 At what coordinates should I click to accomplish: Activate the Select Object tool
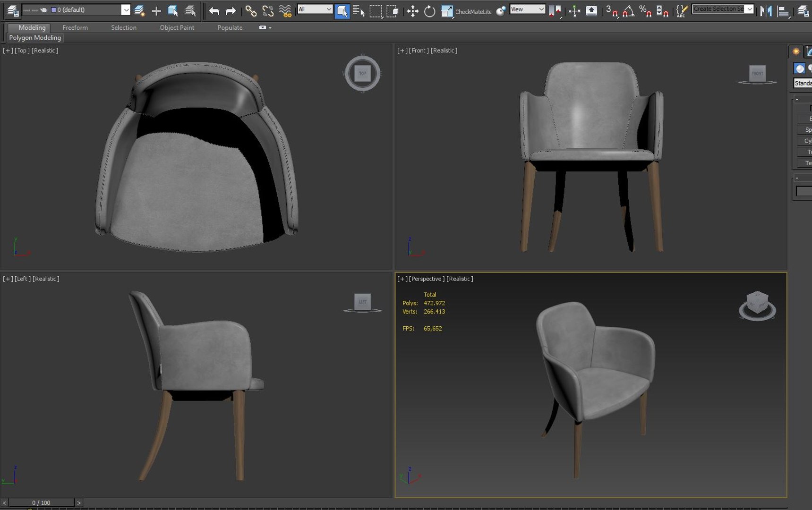(x=342, y=11)
